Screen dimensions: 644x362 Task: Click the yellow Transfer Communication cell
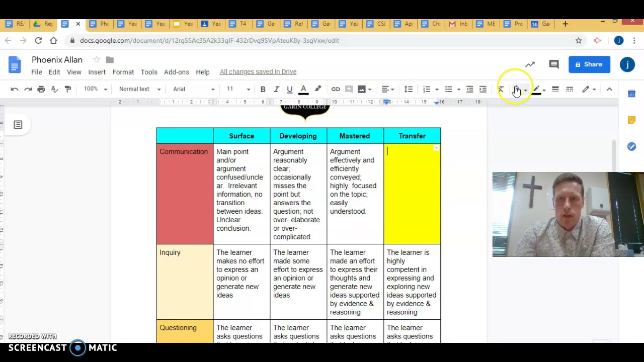click(412, 194)
